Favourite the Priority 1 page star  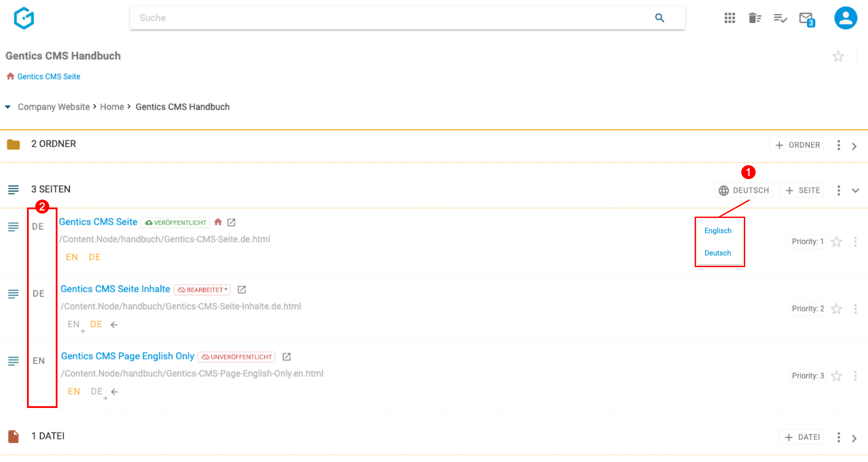[836, 242]
